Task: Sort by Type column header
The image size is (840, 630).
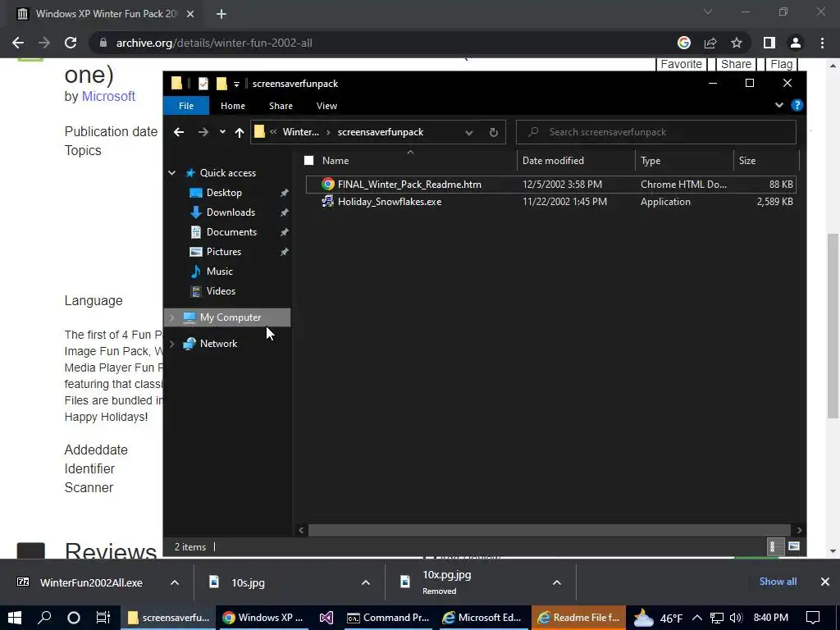Action: [651, 160]
